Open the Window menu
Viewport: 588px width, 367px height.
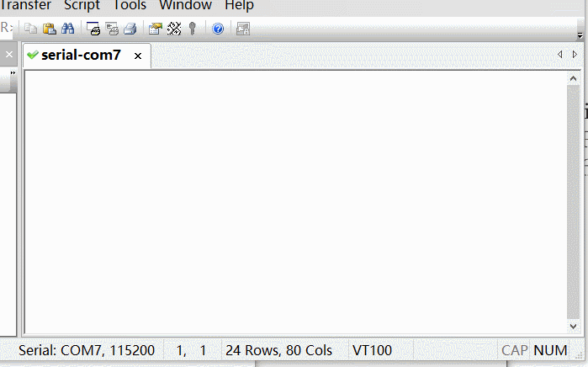click(185, 5)
